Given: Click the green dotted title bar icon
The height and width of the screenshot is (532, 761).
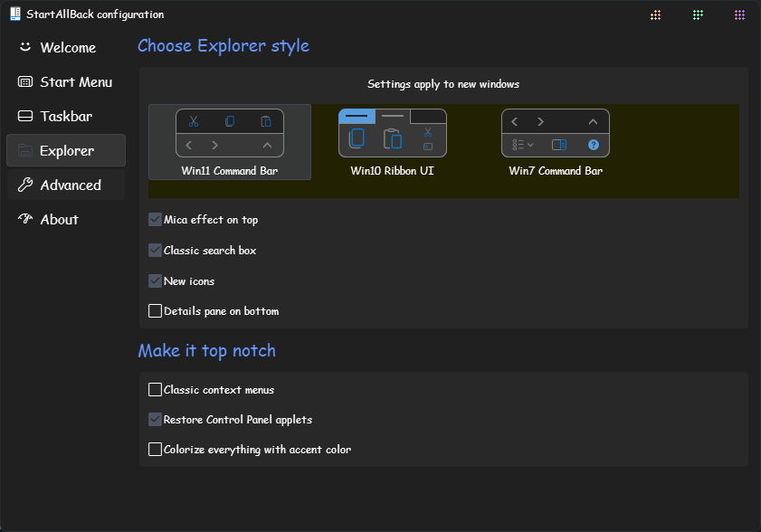Looking at the screenshot, I should pos(698,14).
